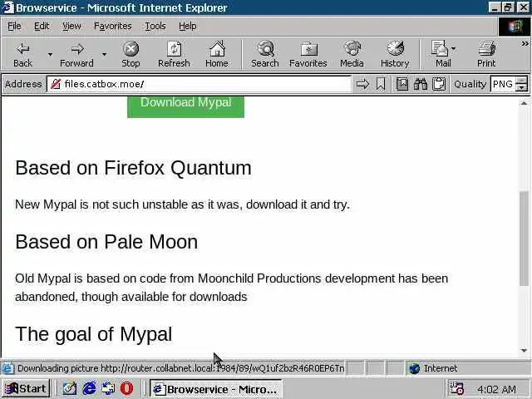Click the clipboard icon in address row
This screenshot has height=399, width=532.
point(439,84)
